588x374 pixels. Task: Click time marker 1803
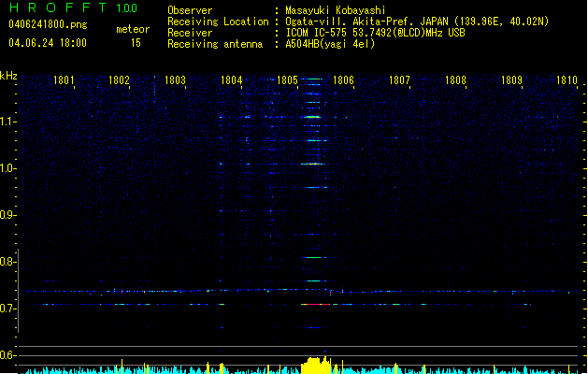point(175,80)
